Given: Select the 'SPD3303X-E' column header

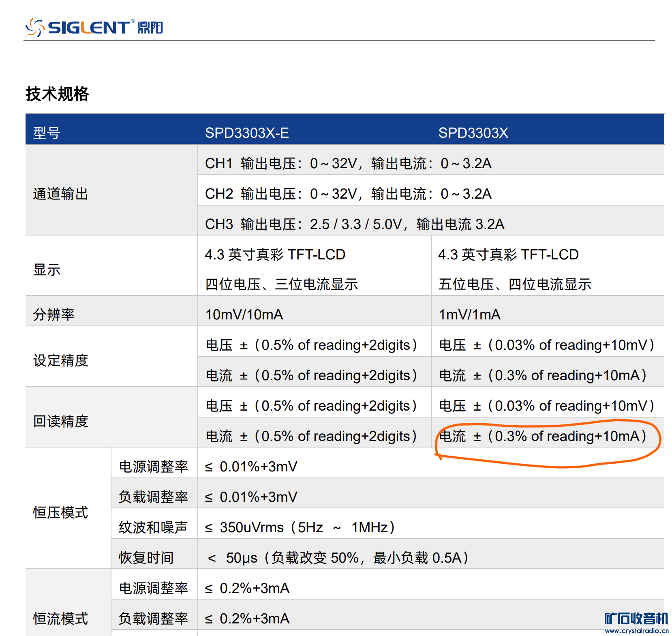Looking at the screenshot, I should pos(247,133).
